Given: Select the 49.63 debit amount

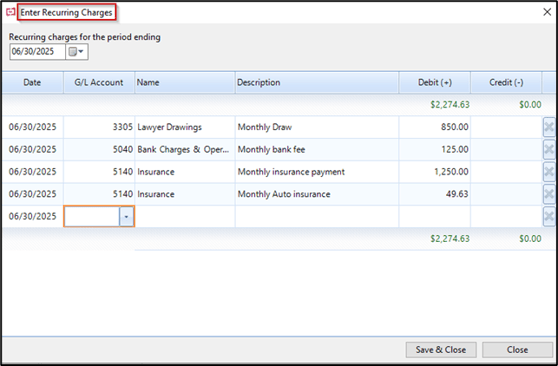Looking at the screenshot, I should 435,194.
